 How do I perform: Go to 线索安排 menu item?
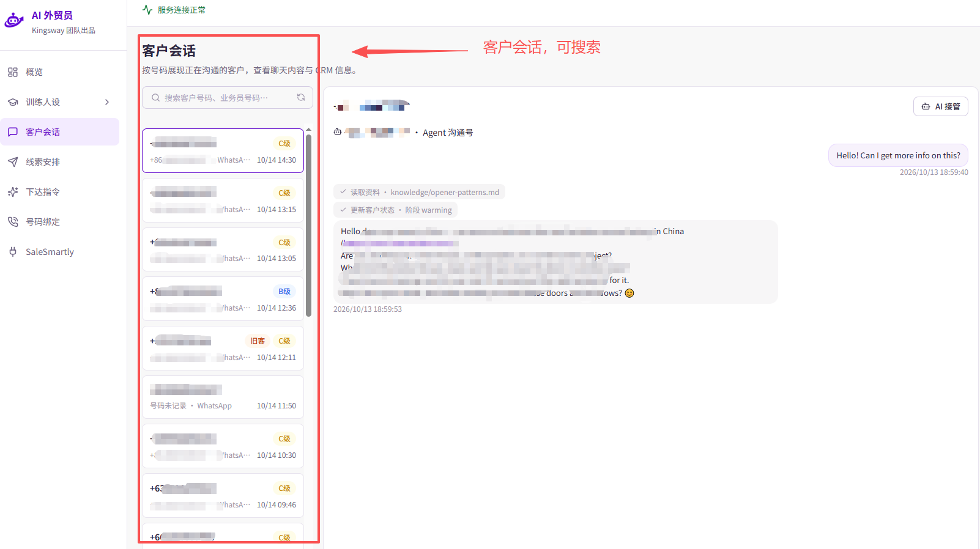[x=60, y=162]
